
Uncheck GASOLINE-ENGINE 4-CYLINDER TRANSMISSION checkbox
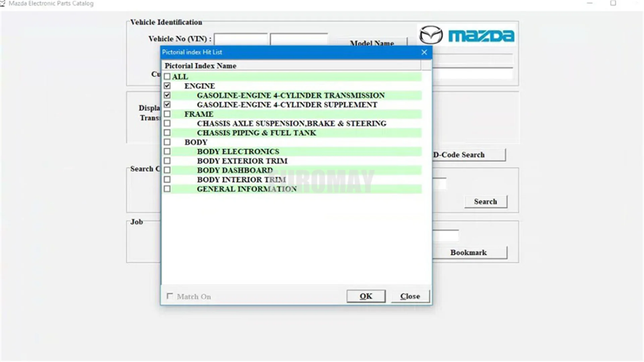coord(167,95)
